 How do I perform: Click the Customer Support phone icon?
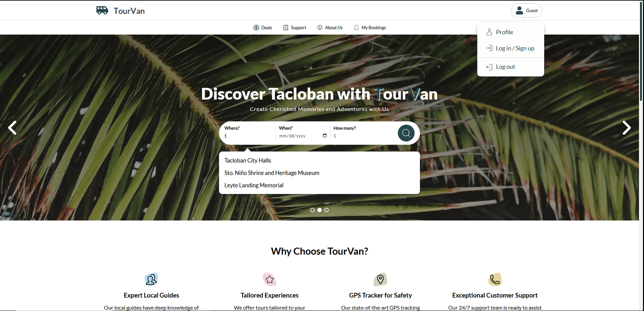[x=495, y=279]
